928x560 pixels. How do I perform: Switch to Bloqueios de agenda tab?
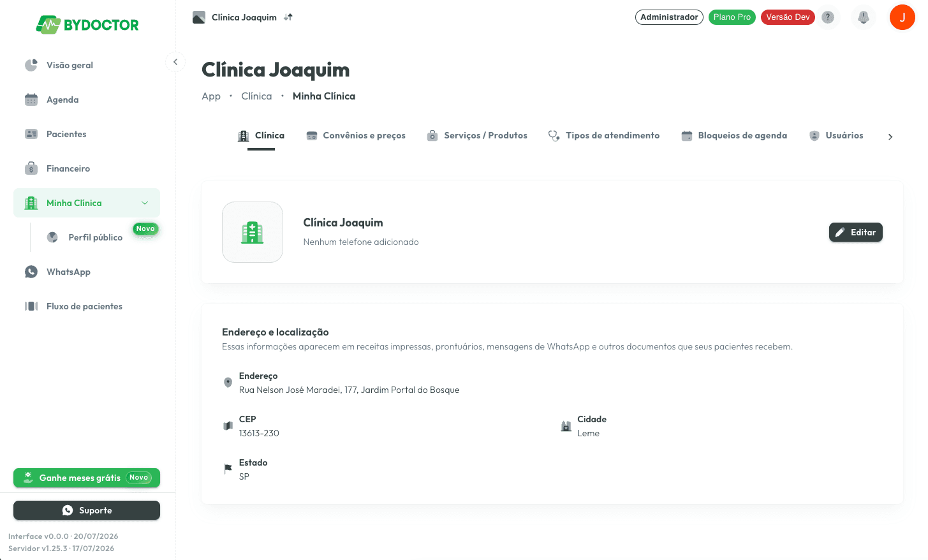click(x=734, y=136)
